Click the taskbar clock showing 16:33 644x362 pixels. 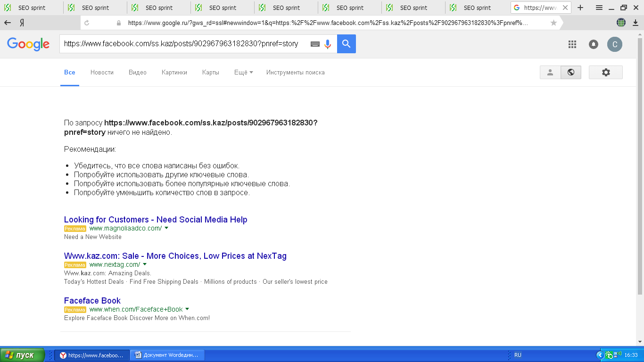631,355
